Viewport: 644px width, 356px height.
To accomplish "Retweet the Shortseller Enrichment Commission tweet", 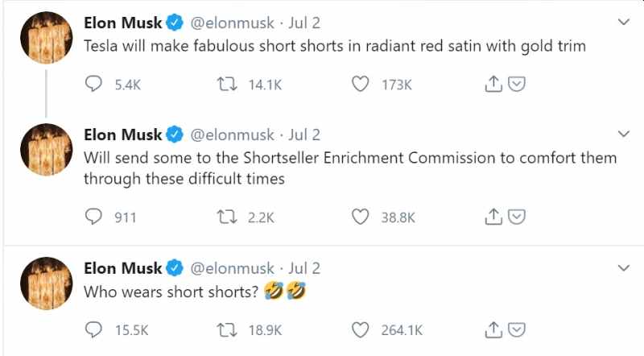I will [x=228, y=216].
